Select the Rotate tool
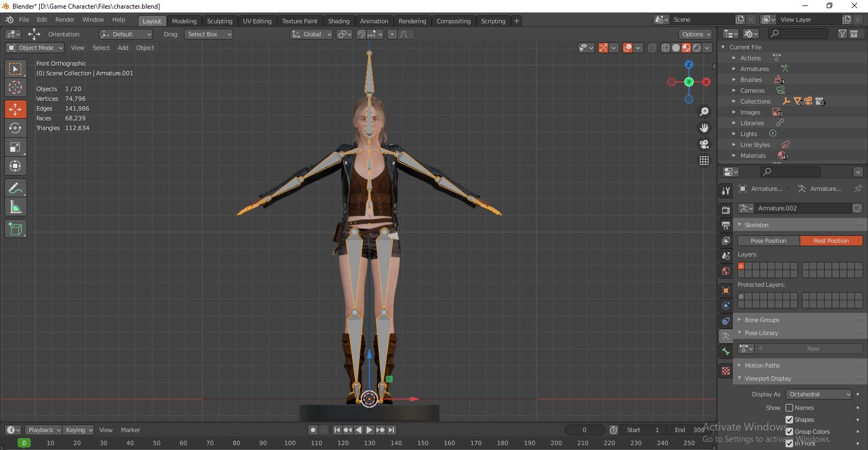This screenshot has width=868, height=450. [15, 128]
